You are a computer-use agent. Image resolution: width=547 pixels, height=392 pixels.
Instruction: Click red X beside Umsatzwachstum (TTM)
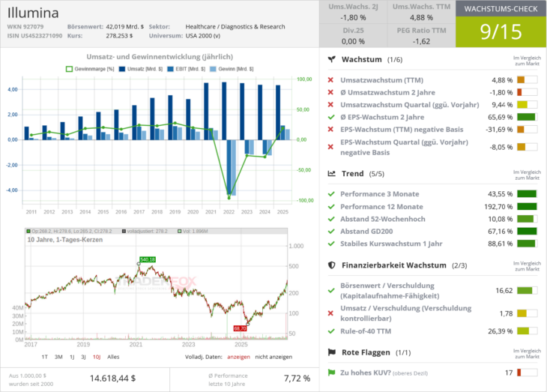(x=330, y=80)
